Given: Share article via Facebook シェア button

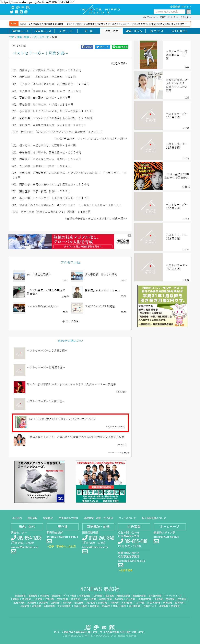Looking at the screenshot, I should tap(87, 47).
